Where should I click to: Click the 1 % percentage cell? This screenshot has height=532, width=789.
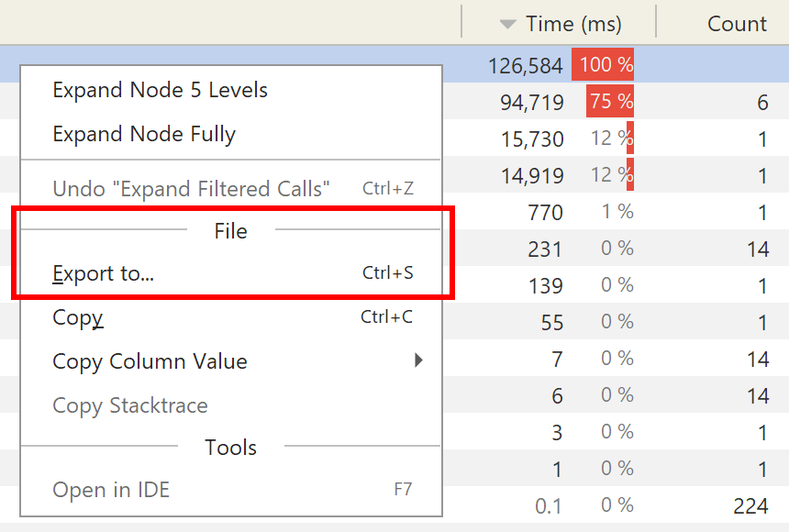coord(618,211)
